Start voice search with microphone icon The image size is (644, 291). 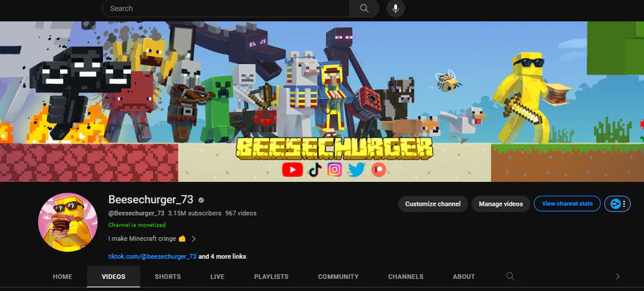396,8
